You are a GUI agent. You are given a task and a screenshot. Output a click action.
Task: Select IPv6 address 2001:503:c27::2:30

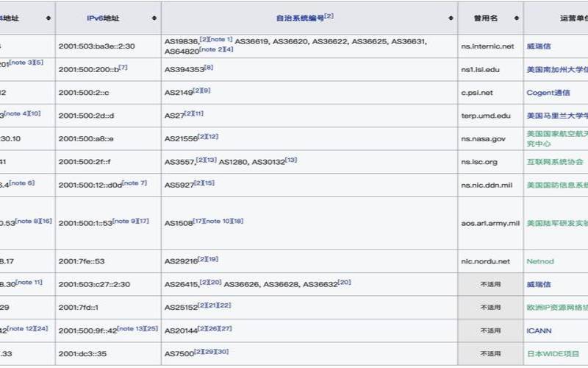click(x=94, y=284)
